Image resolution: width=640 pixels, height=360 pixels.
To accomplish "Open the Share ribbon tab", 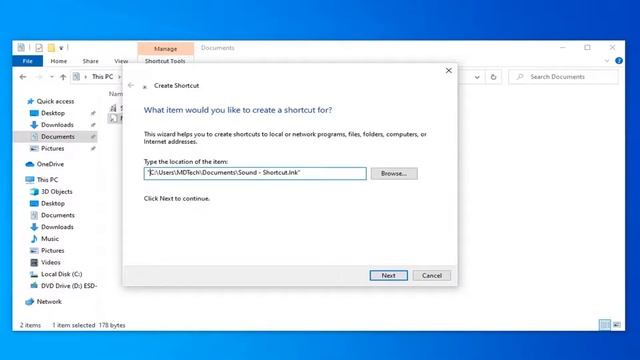I will coord(90,61).
